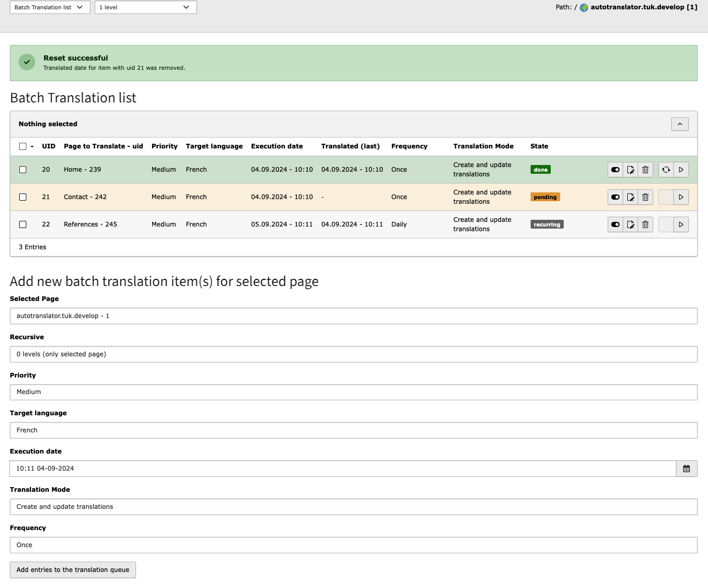Click the UID column header
The width and height of the screenshot is (708, 588).
[x=49, y=146]
